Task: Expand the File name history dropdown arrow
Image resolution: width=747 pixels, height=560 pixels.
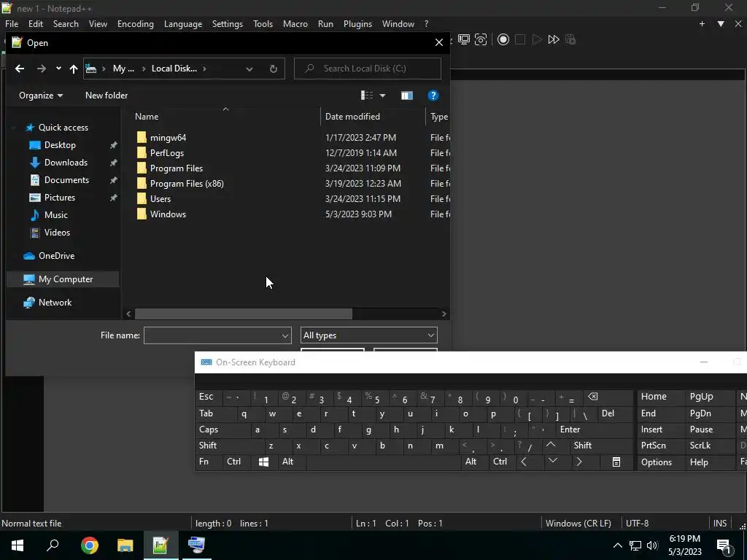Action: [285, 335]
